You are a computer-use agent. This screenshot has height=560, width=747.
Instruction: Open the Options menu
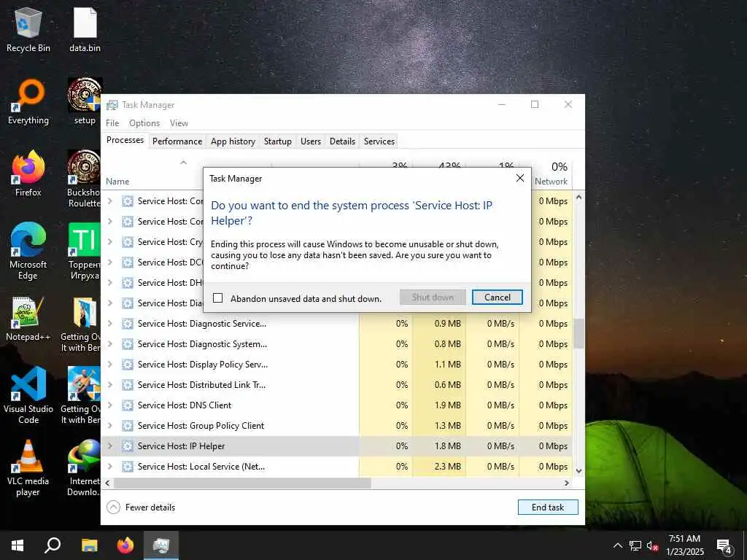(144, 122)
